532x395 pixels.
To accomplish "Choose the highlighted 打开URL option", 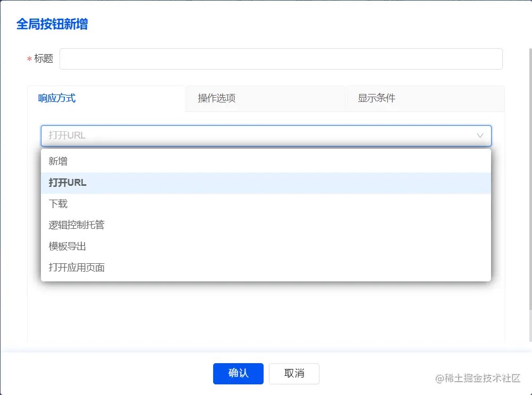I will click(266, 183).
